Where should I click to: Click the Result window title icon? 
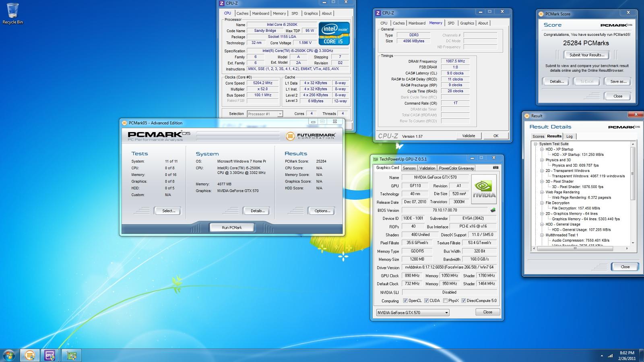click(x=527, y=116)
